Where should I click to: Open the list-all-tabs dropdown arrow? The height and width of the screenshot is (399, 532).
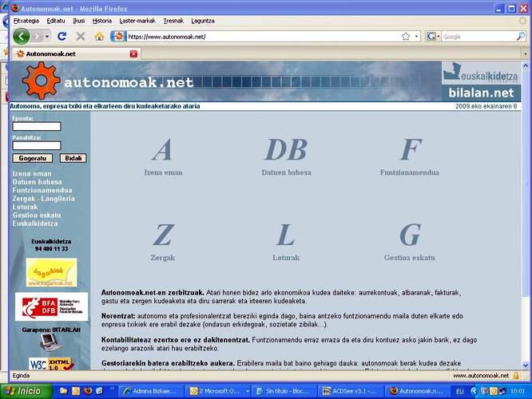click(x=526, y=54)
